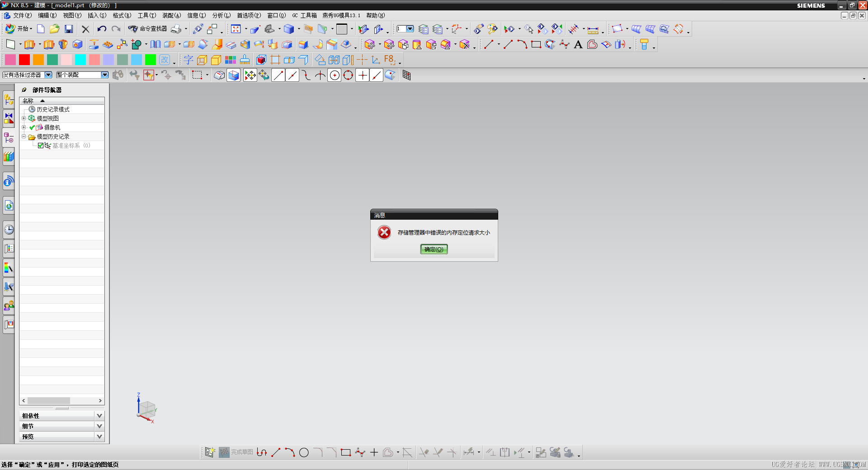Viewport: 868px width, 470px height.
Task: Click the Sketch rectangle icon in feature toolbar
Action: tap(10, 44)
